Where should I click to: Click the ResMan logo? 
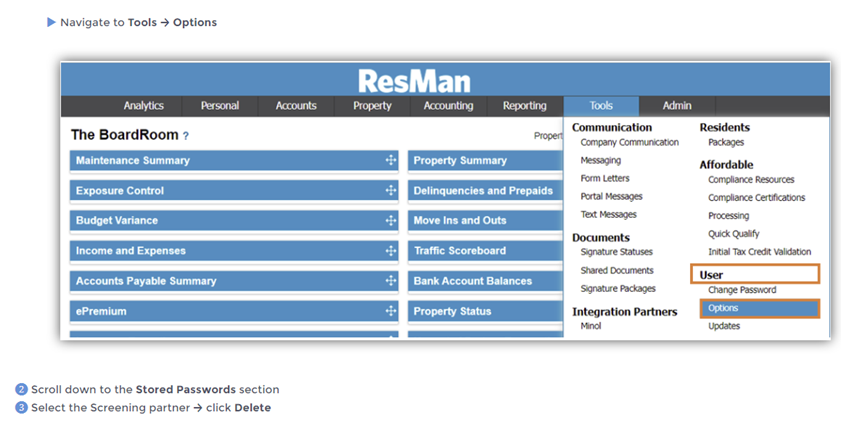pyautogui.click(x=414, y=81)
